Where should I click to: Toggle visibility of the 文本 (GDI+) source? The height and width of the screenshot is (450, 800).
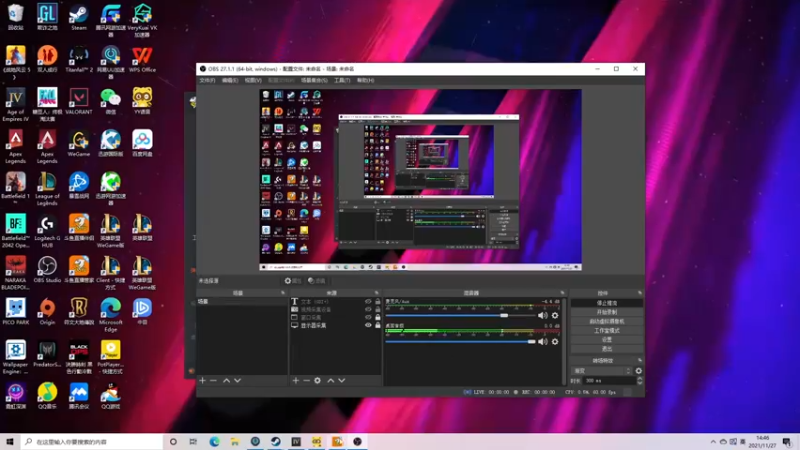pyautogui.click(x=368, y=302)
